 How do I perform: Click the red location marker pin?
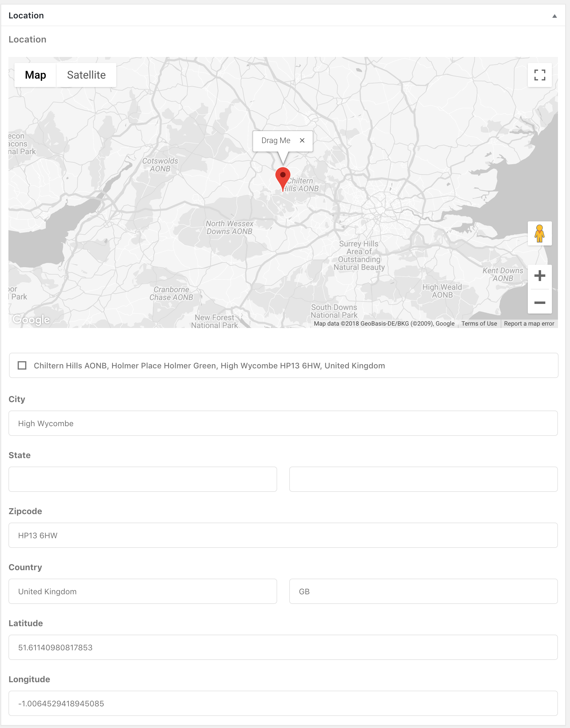(x=283, y=177)
